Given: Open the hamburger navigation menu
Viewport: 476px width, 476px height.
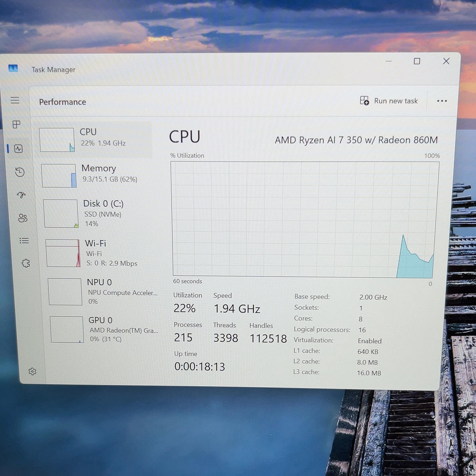Looking at the screenshot, I should click(15, 100).
